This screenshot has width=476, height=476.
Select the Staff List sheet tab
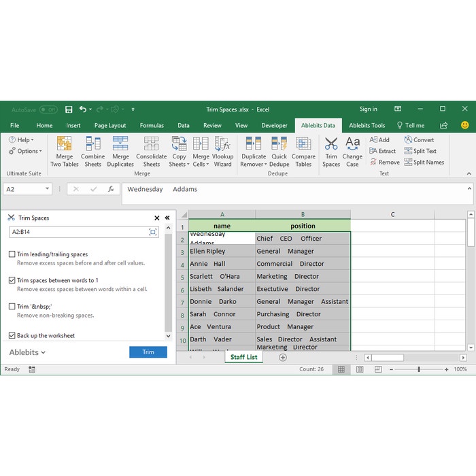tap(243, 357)
